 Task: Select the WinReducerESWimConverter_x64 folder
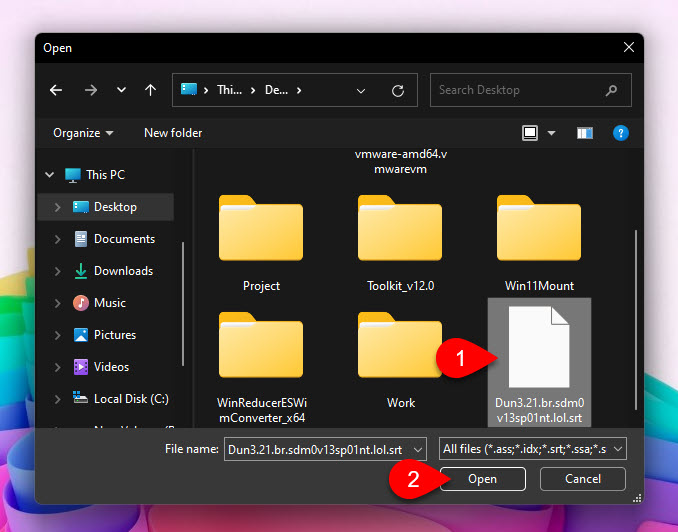coord(262,368)
